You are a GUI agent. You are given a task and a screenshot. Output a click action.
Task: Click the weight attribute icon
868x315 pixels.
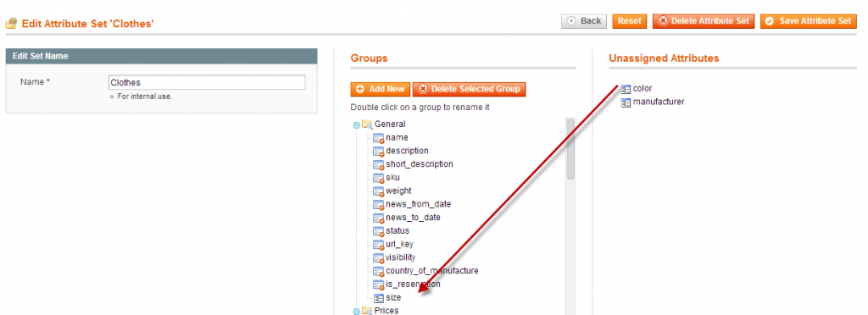tap(379, 191)
